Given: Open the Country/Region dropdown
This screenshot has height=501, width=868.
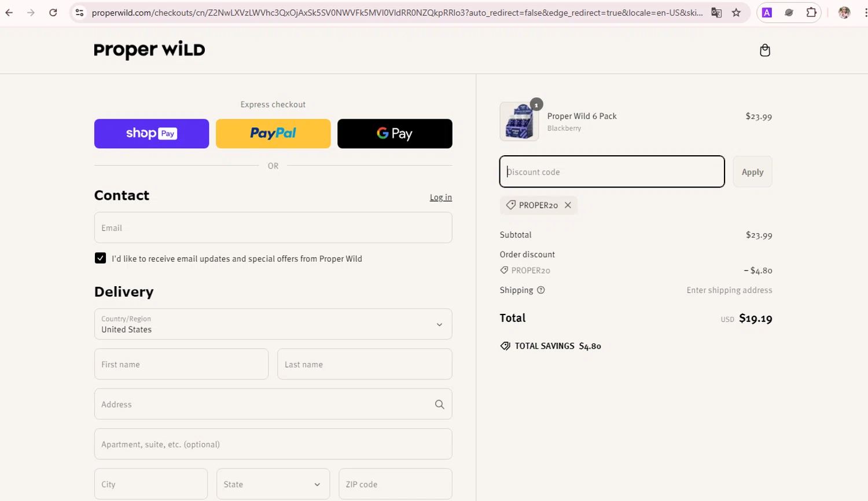Looking at the screenshot, I should (273, 324).
